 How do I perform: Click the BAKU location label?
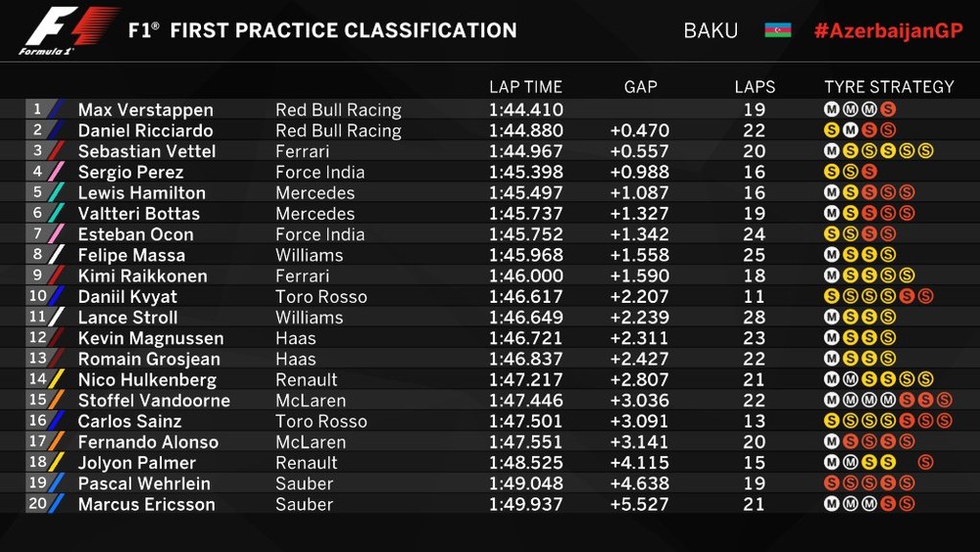710,30
